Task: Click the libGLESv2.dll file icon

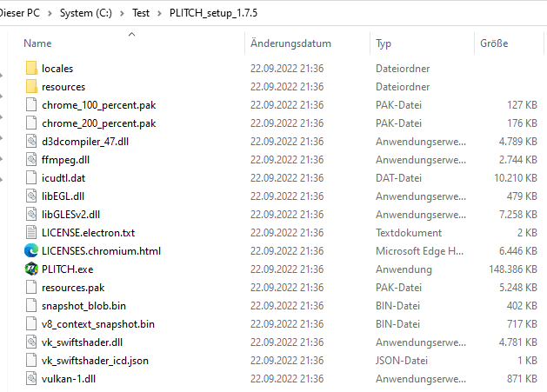Action: pyautogui.click(x=31, y=214)
